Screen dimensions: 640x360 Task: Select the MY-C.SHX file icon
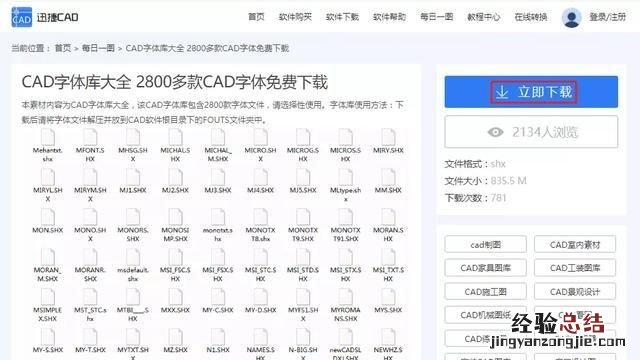(218, 297)
